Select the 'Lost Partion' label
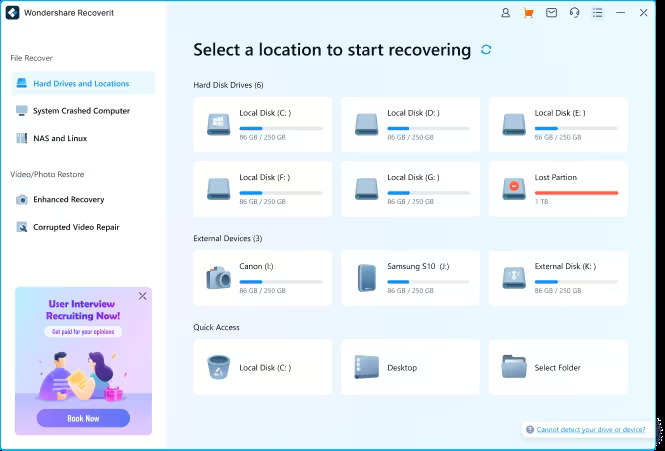Screen dimensions: 665x451 556,177
